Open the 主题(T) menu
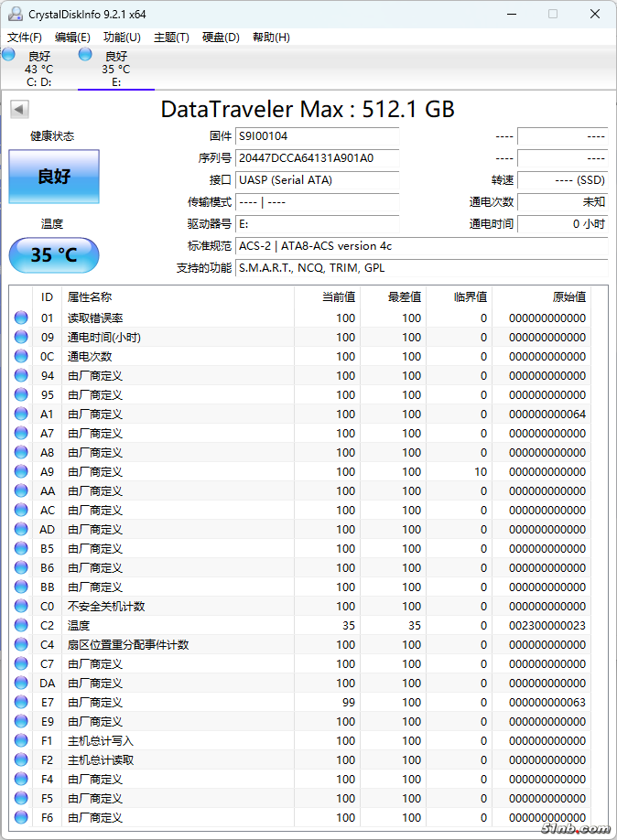Screen dimensions: 617x840 tap(171, 38)
